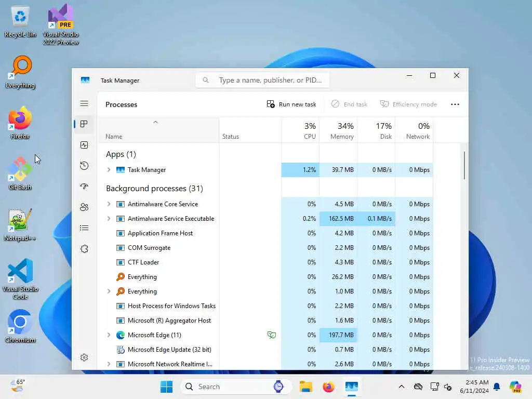
Task: Sort processes by Network column
Action: pyautogui.click(x=414, y=130)
